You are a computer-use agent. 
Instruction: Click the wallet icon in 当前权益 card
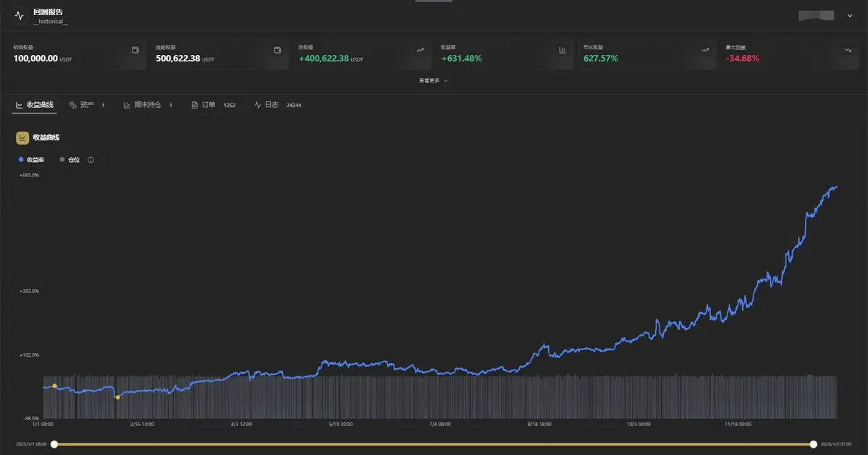point(277,51)
